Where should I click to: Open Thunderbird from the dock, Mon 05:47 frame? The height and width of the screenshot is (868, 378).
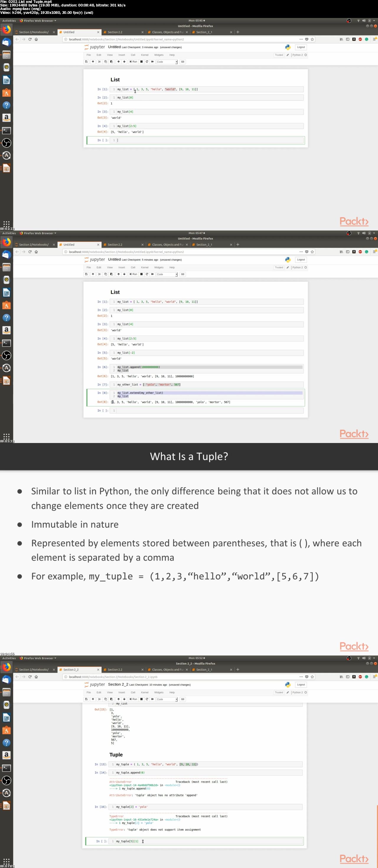[6, 255]
